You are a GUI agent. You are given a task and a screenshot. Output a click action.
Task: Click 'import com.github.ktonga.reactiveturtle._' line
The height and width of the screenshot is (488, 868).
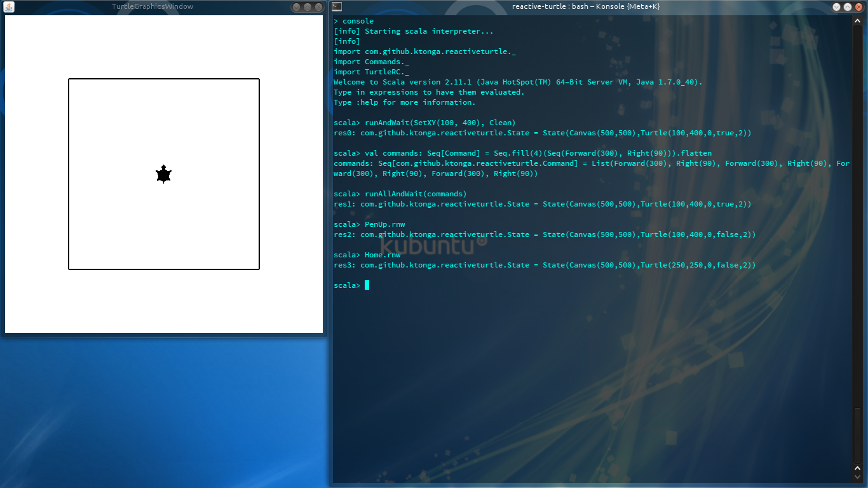click(424, 51)
